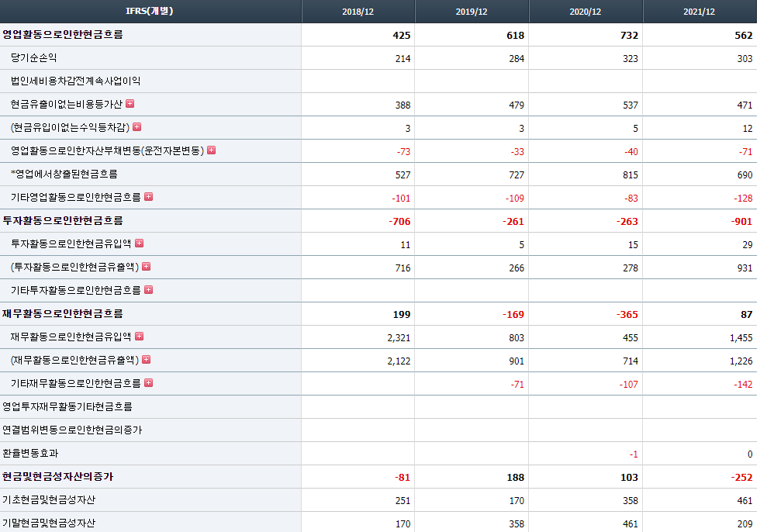The width and height of the screenshot is (760, 532).
Task: Click the 2020/12 investing inflow value 15
Action: (633, 245)
